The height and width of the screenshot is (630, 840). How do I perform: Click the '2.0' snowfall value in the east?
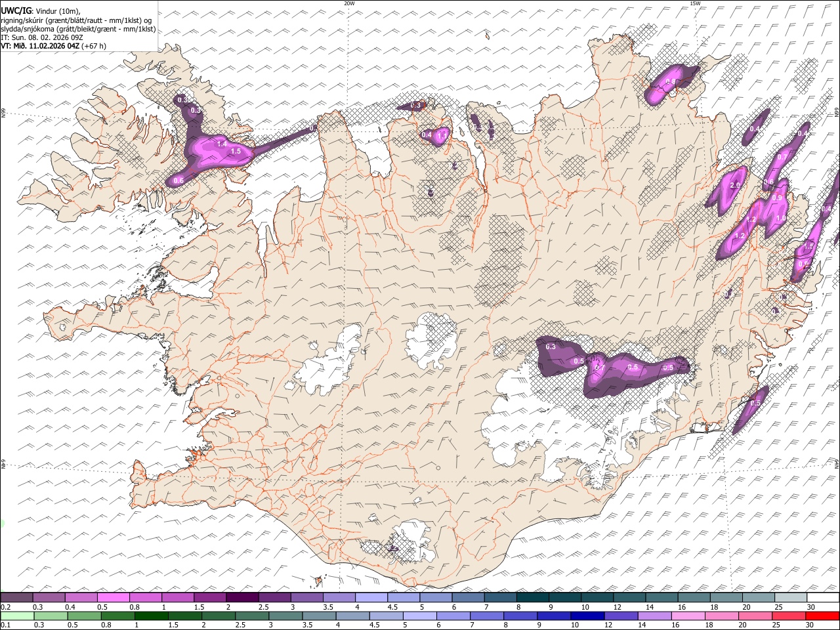[735, 186]
